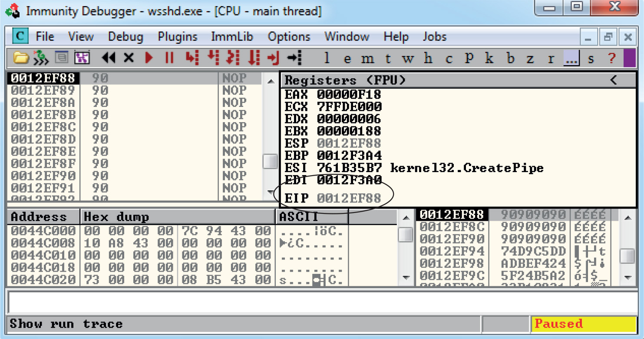Click the first red Step into icon

pos(191,58)
